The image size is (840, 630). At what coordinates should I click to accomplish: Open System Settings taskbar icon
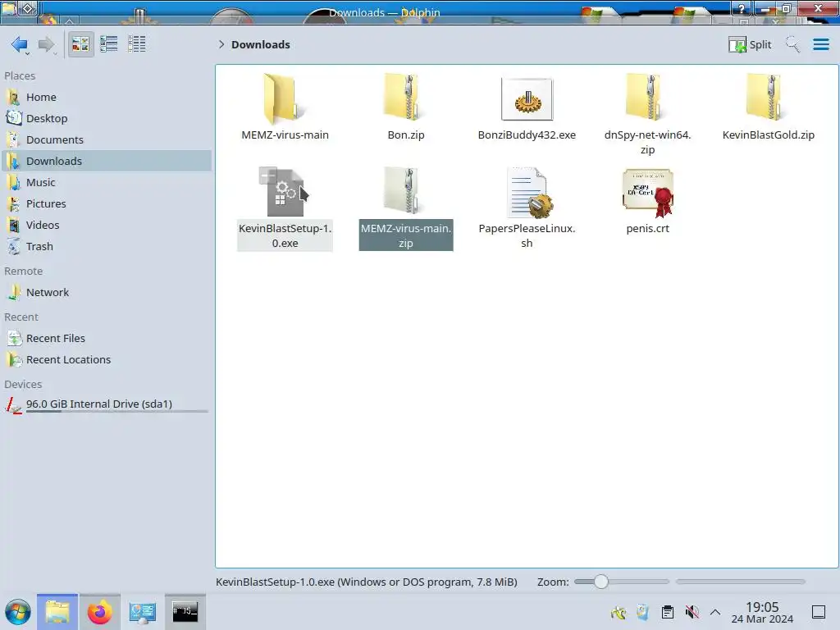[142, 612]
